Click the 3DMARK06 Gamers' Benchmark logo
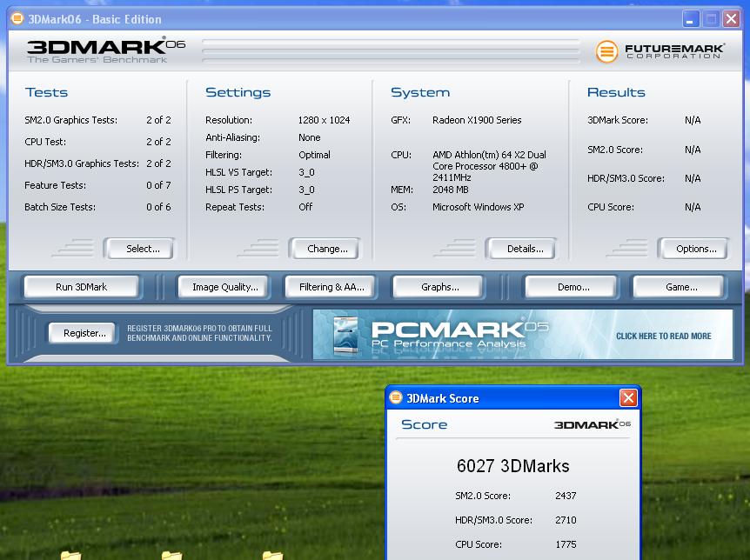 [105, 50]
